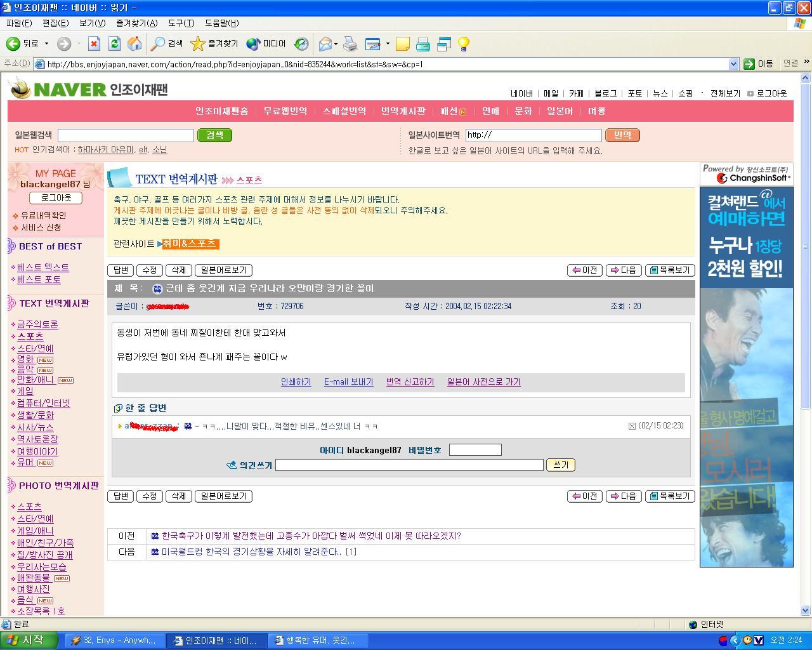Open the 도구(T) menu

click(181, 23)
